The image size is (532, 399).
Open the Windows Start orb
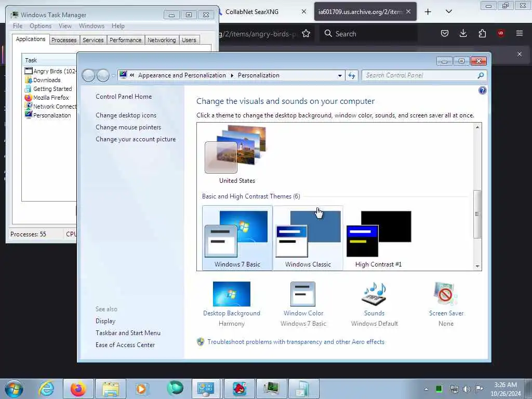14,389
